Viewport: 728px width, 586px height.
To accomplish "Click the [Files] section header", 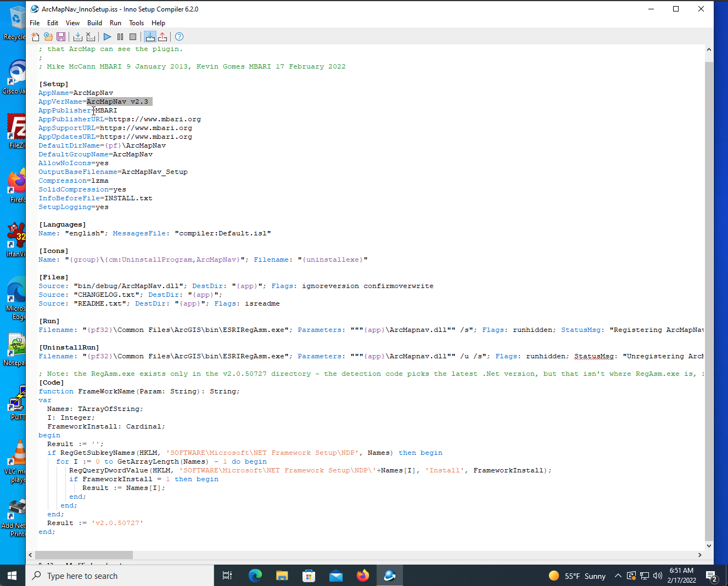I will [54, 277].
